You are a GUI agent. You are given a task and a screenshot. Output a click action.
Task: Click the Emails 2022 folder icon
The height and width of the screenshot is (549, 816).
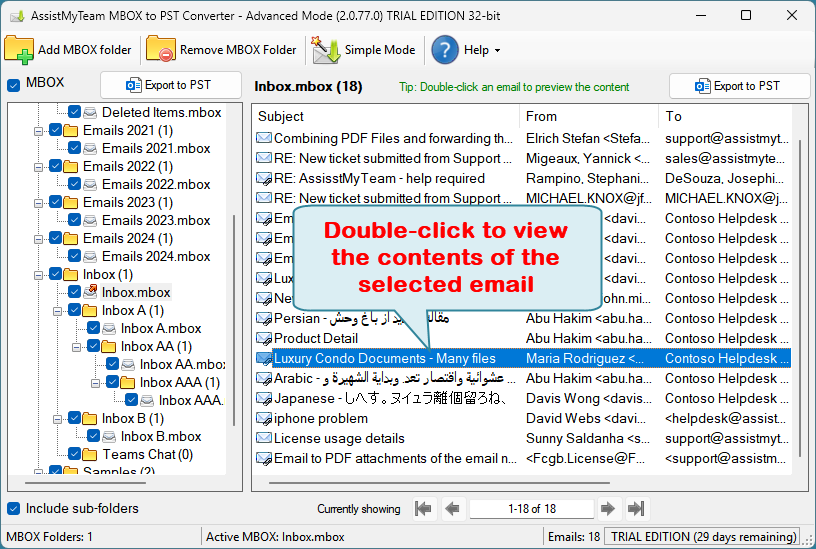click(x=71, y=167)
